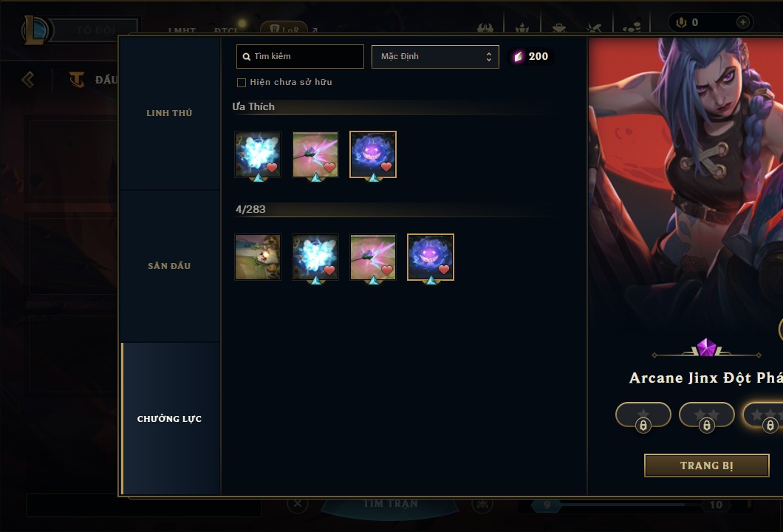
Task: Click the default map boom thumbnail
Action: 258,256
